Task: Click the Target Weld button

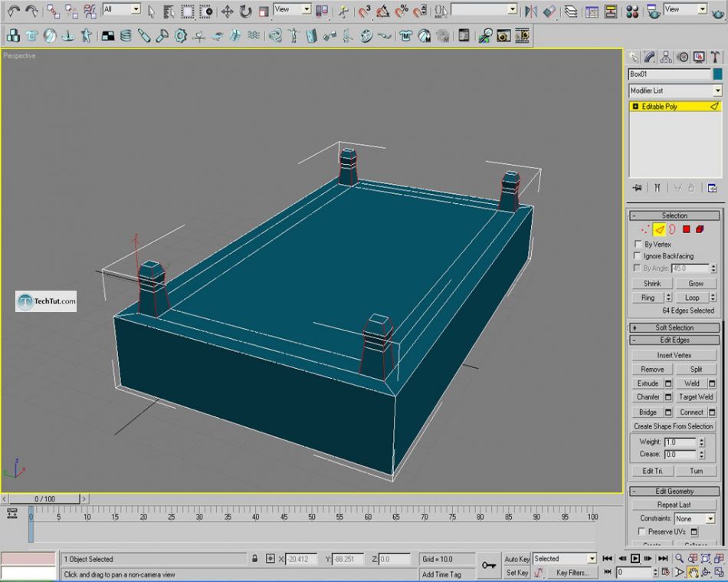Action: (696, 396)
